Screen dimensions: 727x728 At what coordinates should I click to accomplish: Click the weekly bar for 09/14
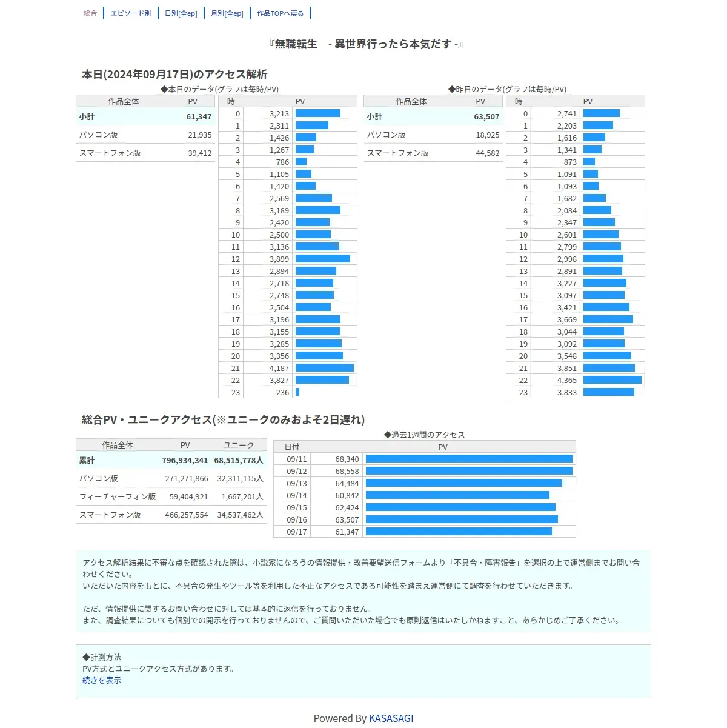click(x=457, y=495)
